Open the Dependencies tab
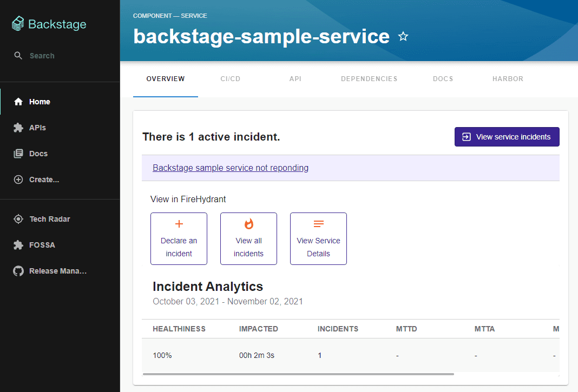The height and width of the screenshot is (392, 578). point(369,79)
